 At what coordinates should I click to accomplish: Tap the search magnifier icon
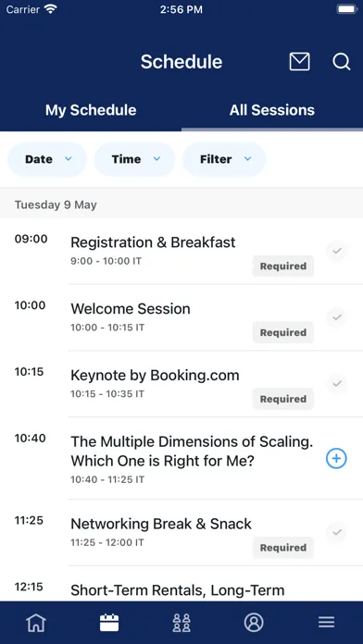click(341, 62)
